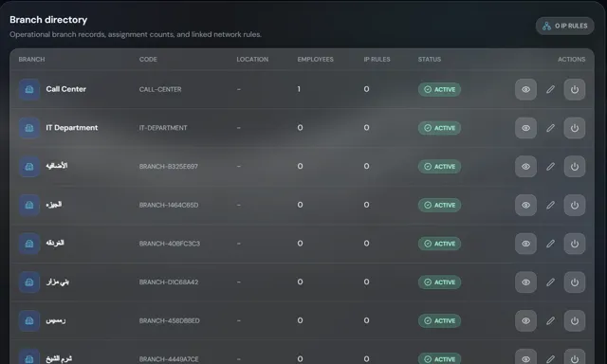
Task: Click employee count 1 for Call Center
Action: pos(299,89)
